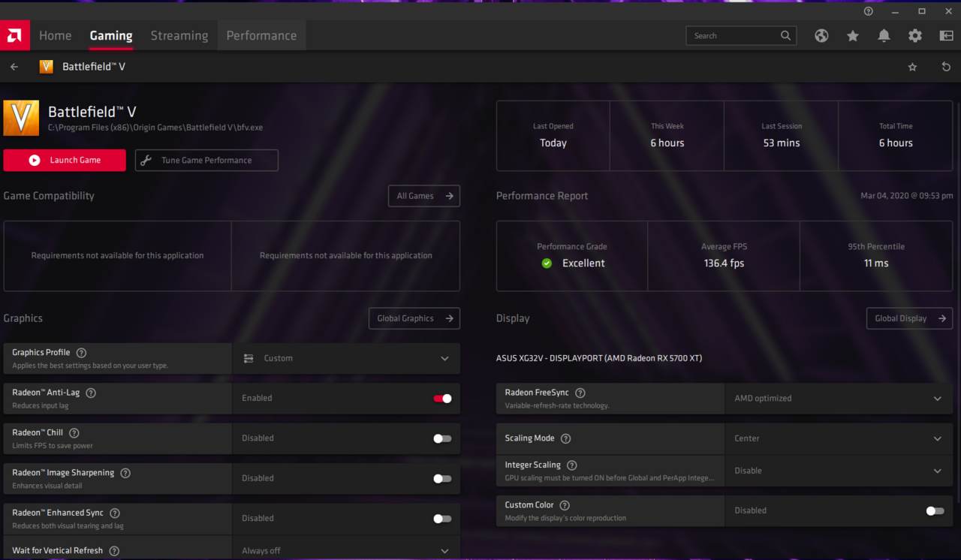Switch to the Home tab
The image size is (961, 560).
coord(56,35)
